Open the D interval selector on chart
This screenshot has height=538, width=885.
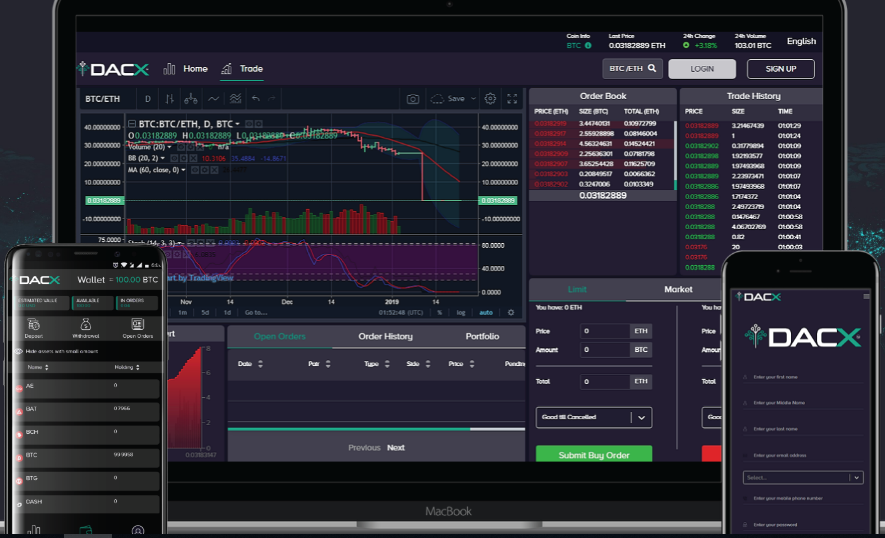pos(148,99)
